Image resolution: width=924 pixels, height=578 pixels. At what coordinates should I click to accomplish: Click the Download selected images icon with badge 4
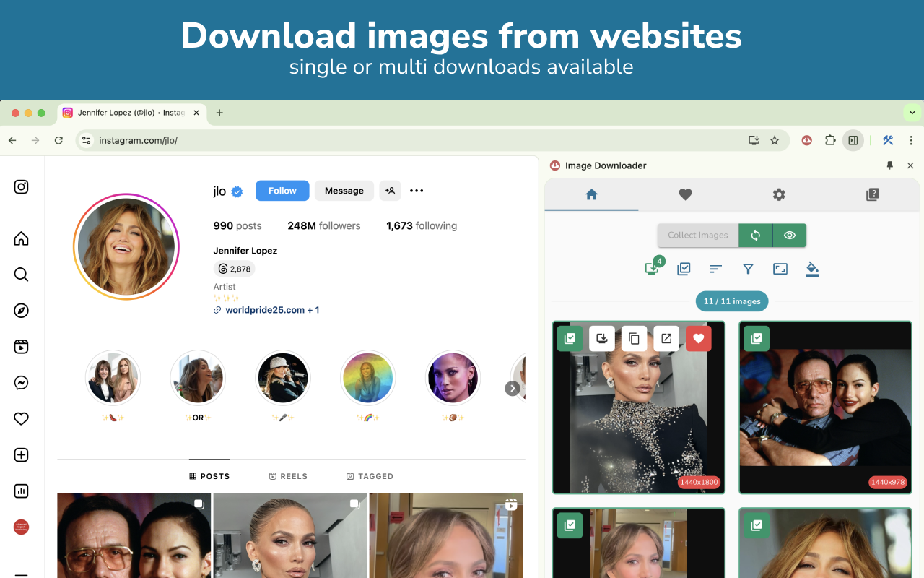point(650,268)
